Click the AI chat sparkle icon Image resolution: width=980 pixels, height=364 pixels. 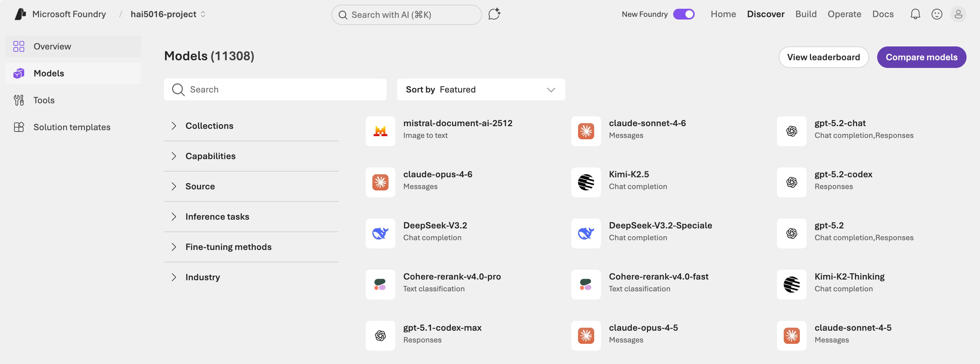click(494, 14)
